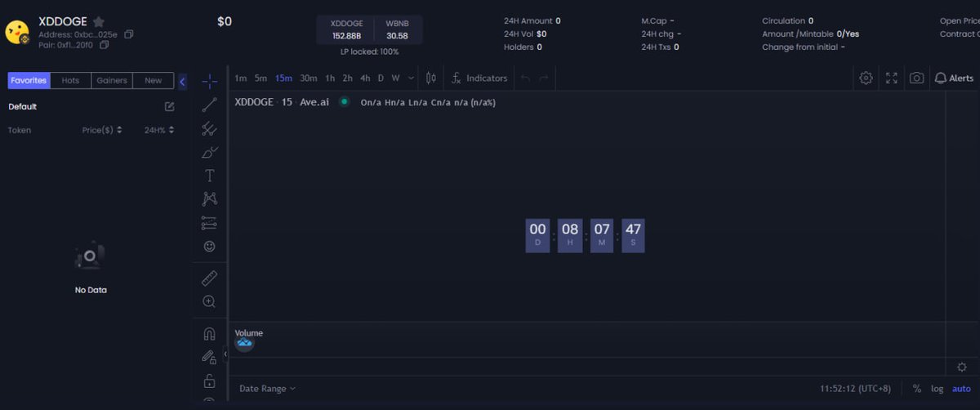Screen dimensions: 980x410
Task: Open the emoji icons tool
Action: click(x=209, y=246)
